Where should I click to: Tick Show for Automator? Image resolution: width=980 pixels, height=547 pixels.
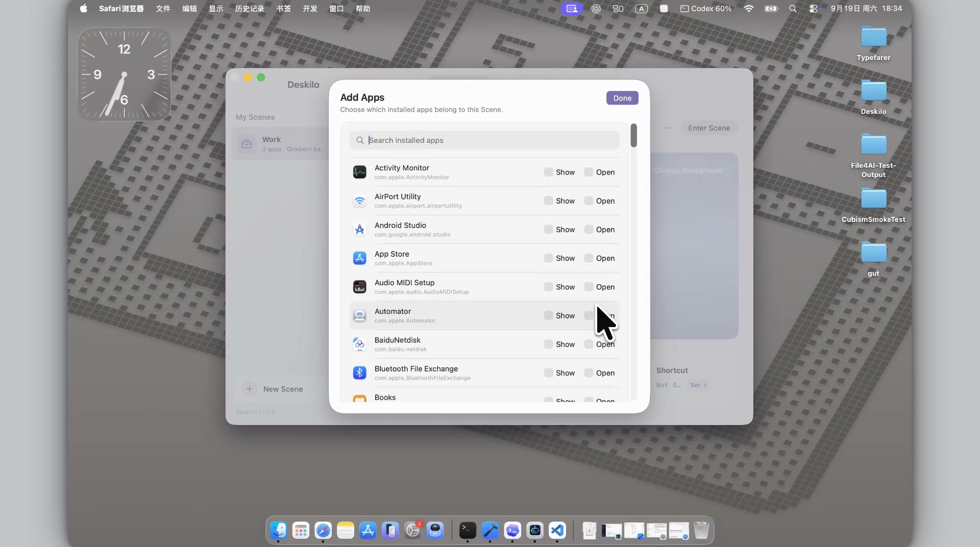(548, 316)
